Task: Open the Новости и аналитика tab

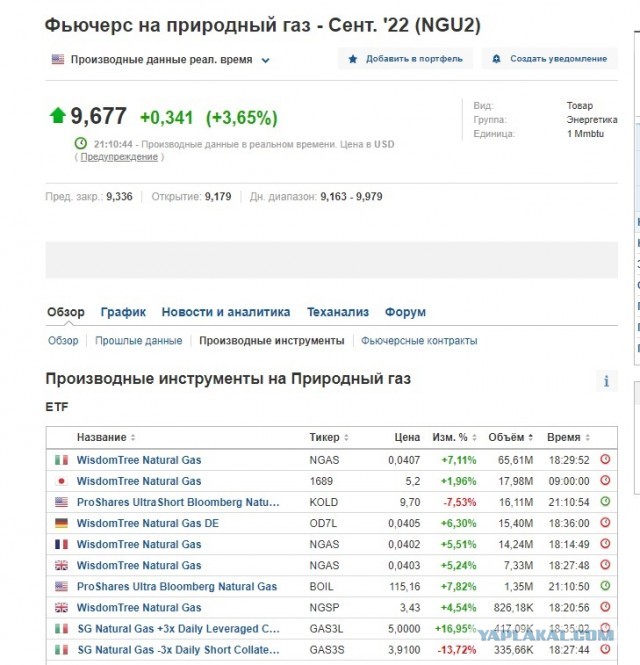Action: tap(226, 312)
